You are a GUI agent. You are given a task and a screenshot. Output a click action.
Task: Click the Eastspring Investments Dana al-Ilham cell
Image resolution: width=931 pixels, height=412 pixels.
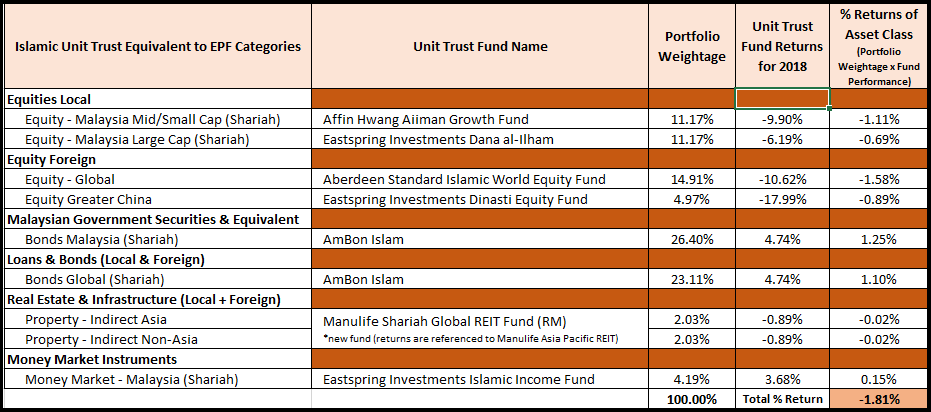click(x=480, y=140)
